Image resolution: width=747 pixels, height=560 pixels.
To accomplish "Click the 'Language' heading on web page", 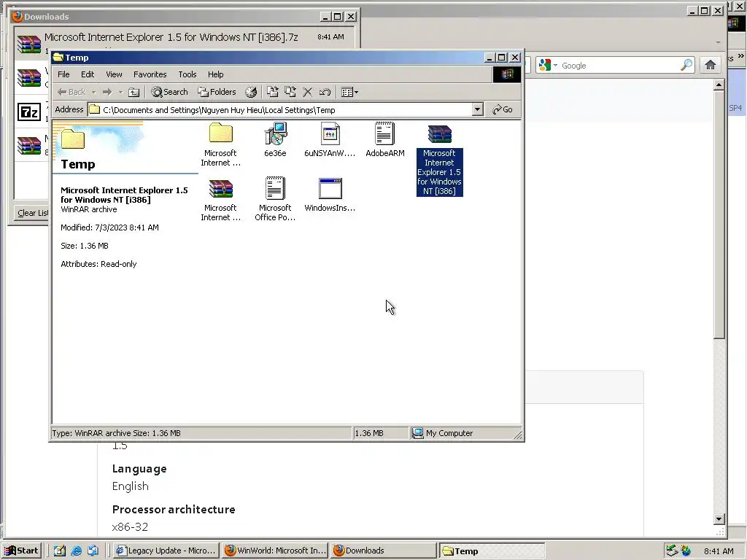I will click(x=139, y=469).
